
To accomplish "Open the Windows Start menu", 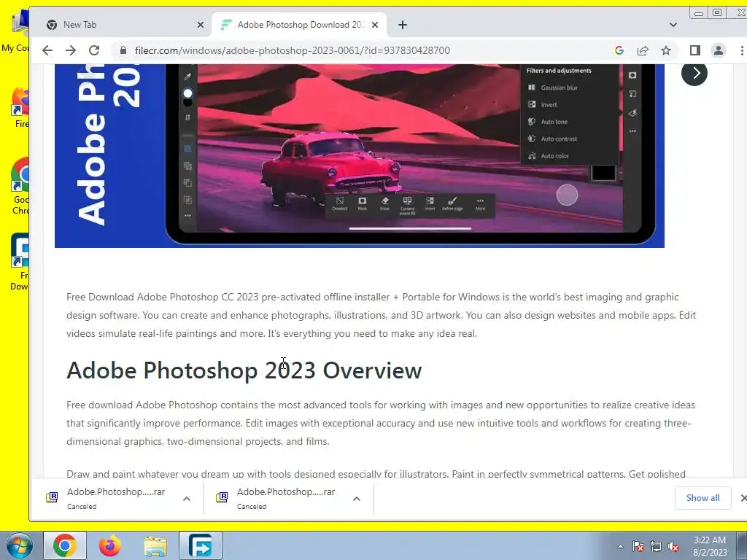I will [19, 545].
